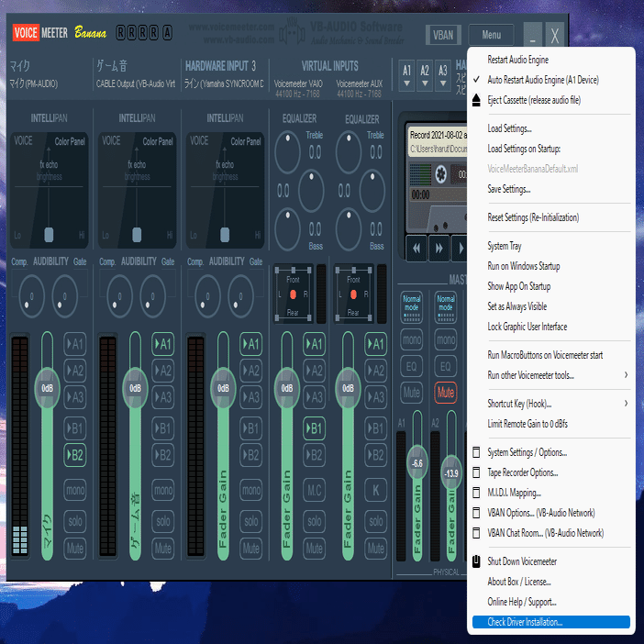Click the first Voicemeeter AUX equalizer Treble knob
The image size is (644, 644).
click(x=349, y=152)
